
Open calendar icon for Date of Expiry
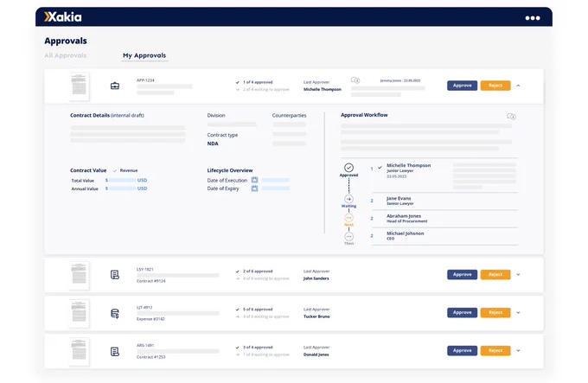point(254,188)
